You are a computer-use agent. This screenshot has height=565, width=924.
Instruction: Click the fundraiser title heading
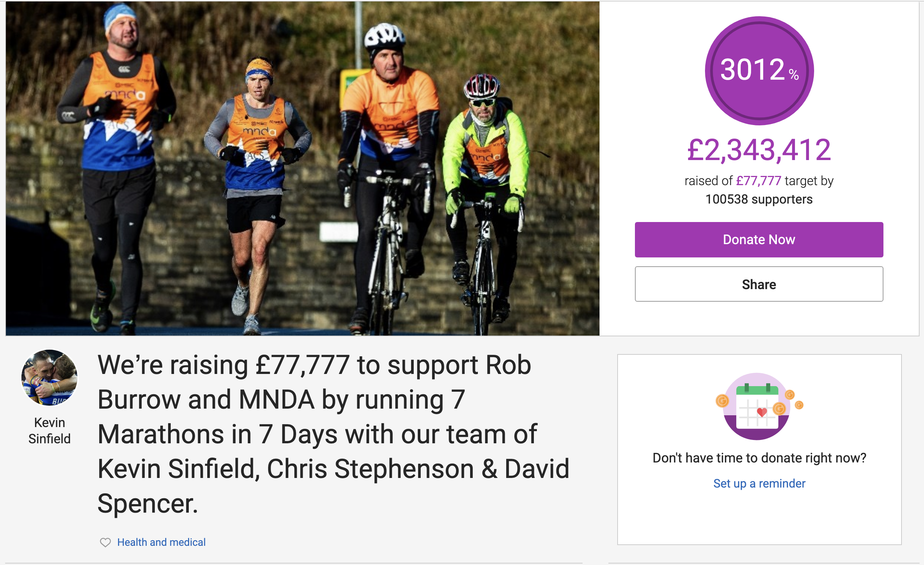(333, 434)
